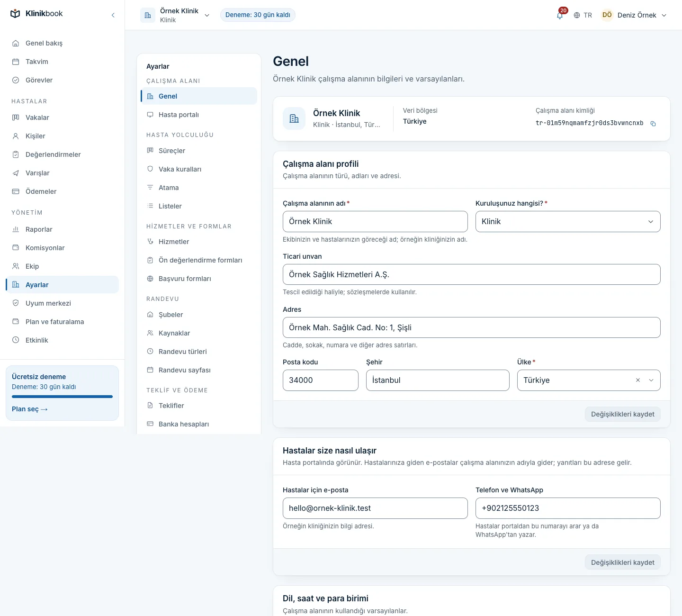
Task: Expand the Ülke country dropdown
Action: pyautogui.click(x=651, y=380)
